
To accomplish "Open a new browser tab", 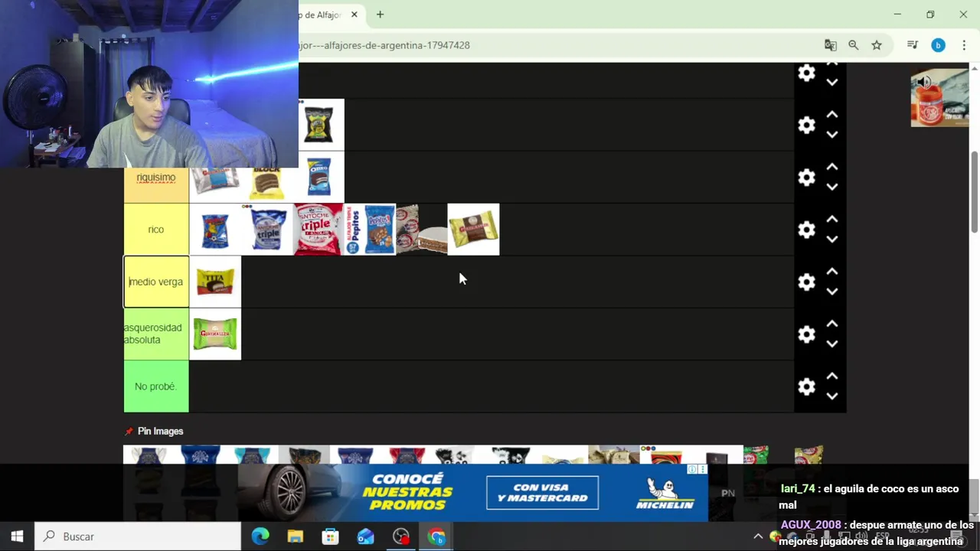I will point(380,15).
